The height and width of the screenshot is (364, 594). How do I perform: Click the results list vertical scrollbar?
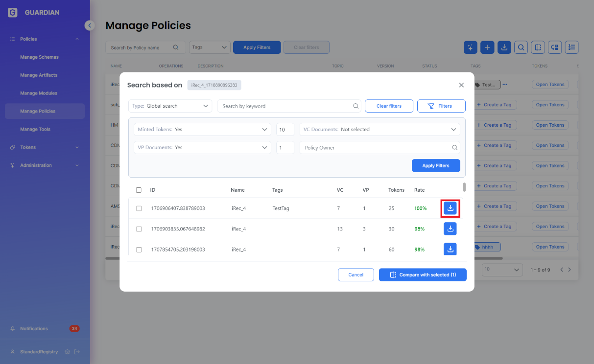464,187
